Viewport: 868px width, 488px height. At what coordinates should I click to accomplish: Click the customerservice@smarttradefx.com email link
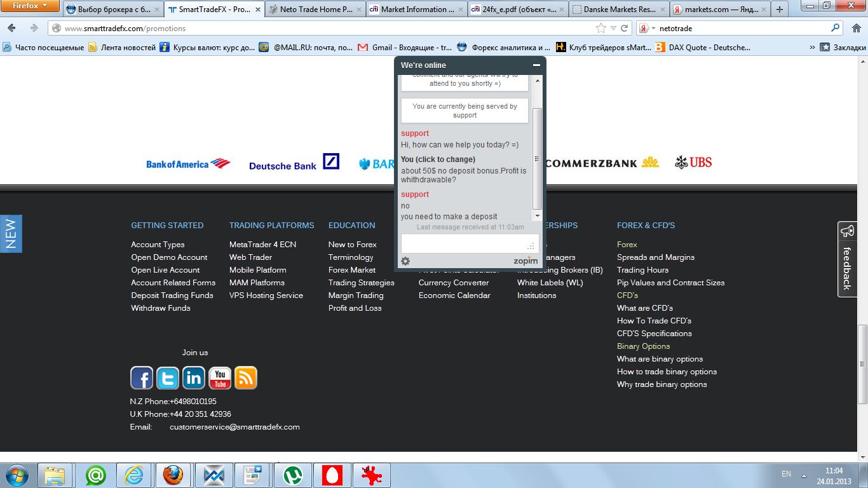click(x=234, y=427)
